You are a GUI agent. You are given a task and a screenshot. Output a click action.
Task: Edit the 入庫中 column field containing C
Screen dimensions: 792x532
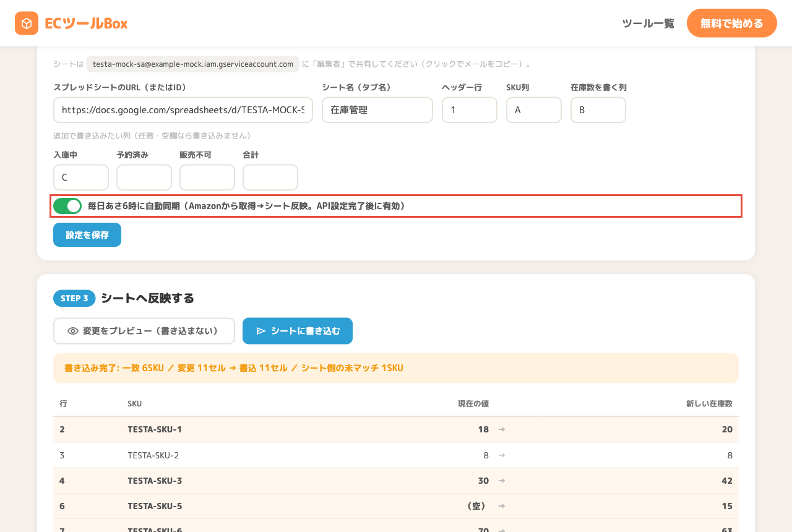coord(81,178)
